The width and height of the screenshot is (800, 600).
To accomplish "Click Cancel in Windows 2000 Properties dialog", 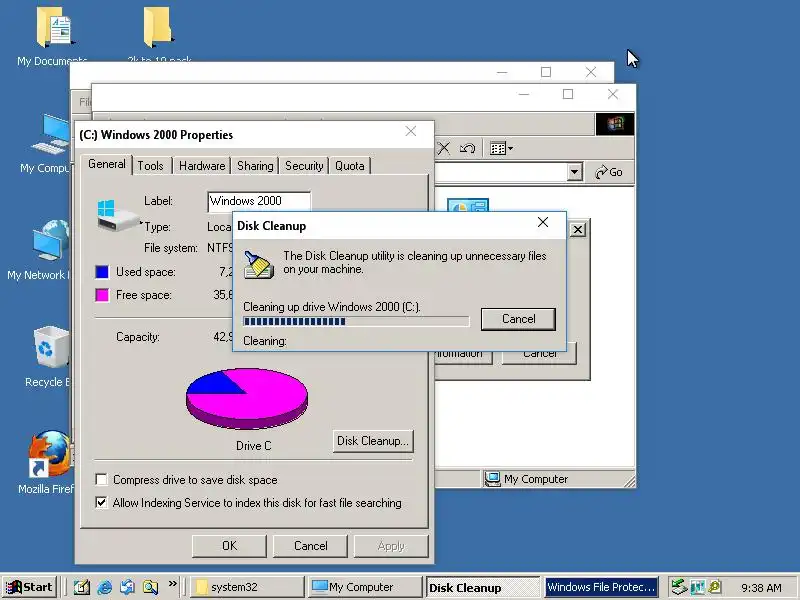I will click(x=310, y=546).
